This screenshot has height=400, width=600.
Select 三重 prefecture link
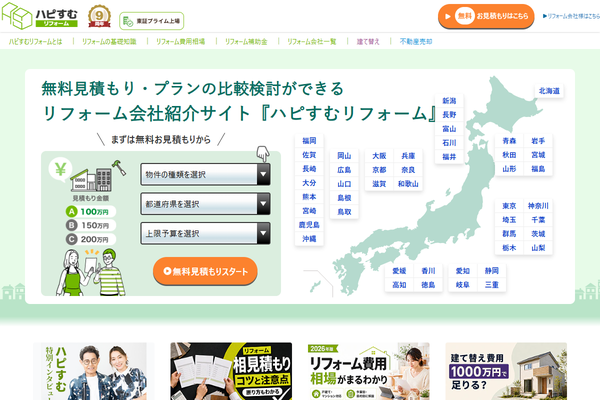pos(492,285)
